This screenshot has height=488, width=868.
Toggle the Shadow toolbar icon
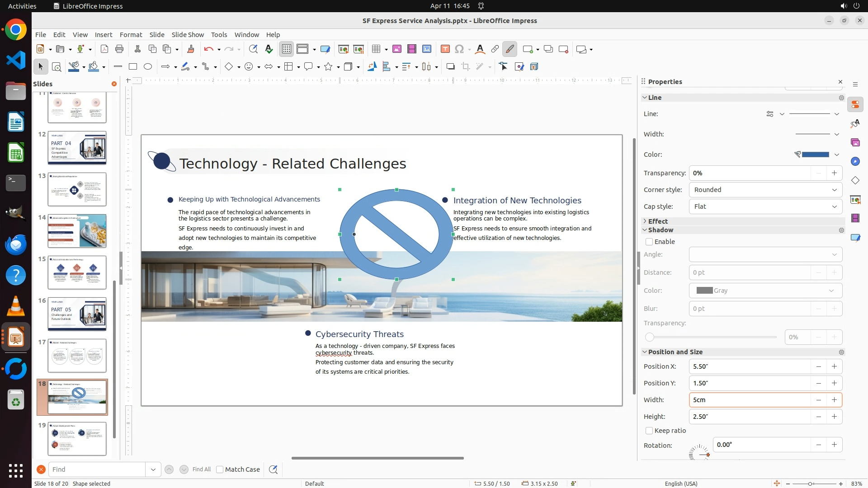pos(450,67)
